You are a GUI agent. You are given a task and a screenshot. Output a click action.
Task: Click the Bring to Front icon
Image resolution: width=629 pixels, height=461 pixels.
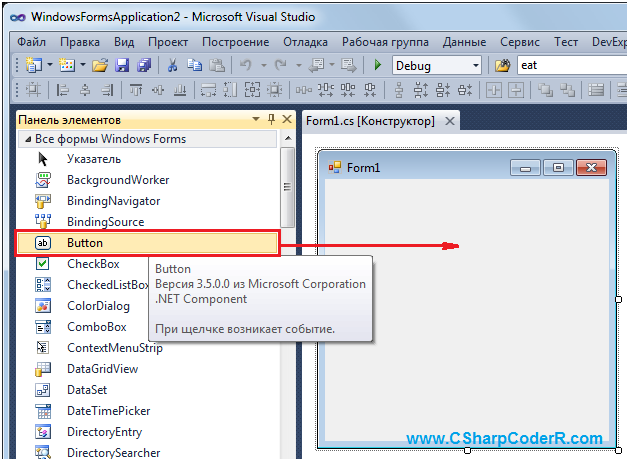(545, 90)
